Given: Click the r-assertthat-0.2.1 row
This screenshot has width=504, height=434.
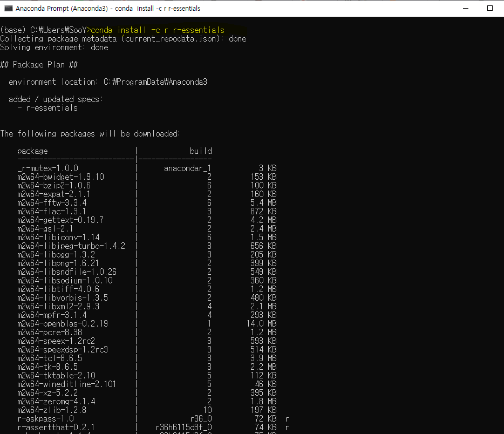Looking at the screenshot, I should [153, 428].
